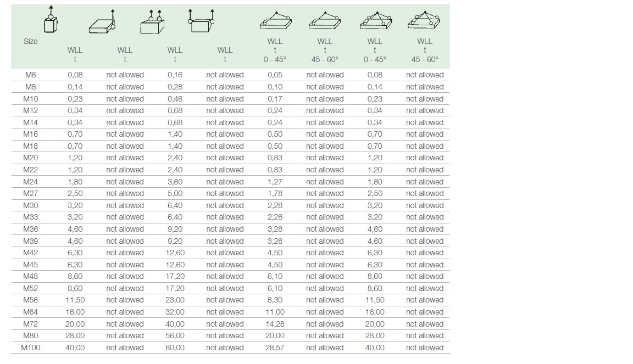Select the two vertical eyebolts lift diagram
The height and width of the screenshot is (364, 633).
[x=153, y=22]
